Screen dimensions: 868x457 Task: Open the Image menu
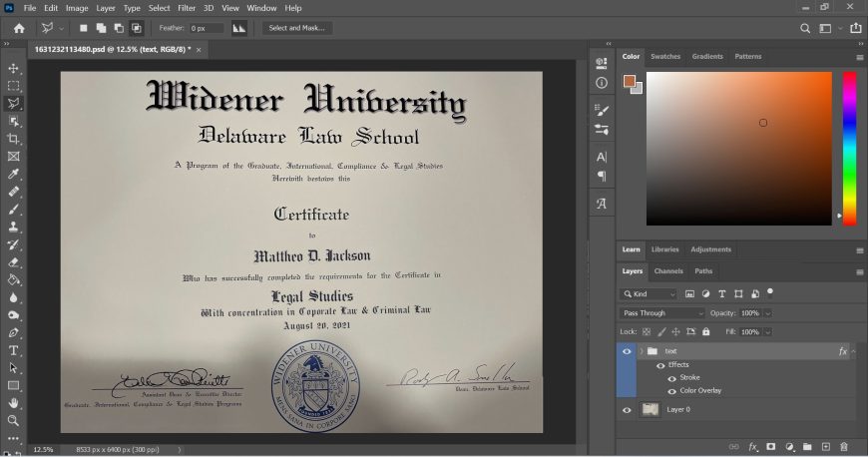[77, 8]
